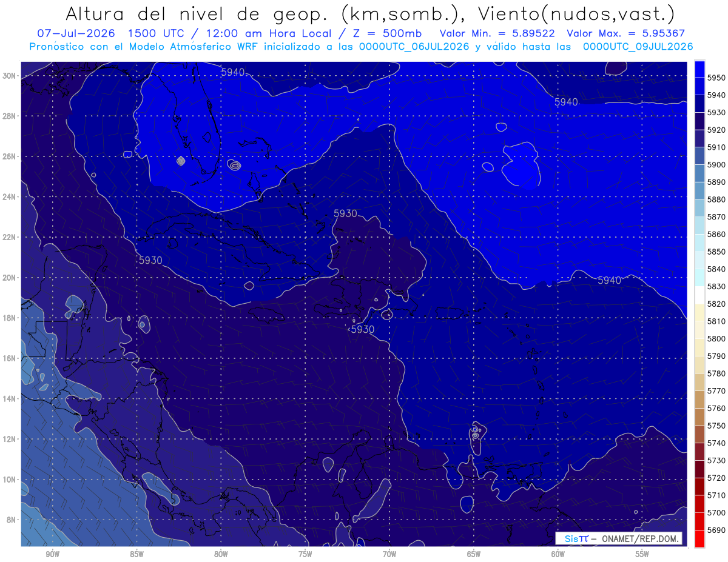The height and width of the screenshot is (562, 728).
Task: Click the 5750 value on the color legend
Action: tap(716, 426)
